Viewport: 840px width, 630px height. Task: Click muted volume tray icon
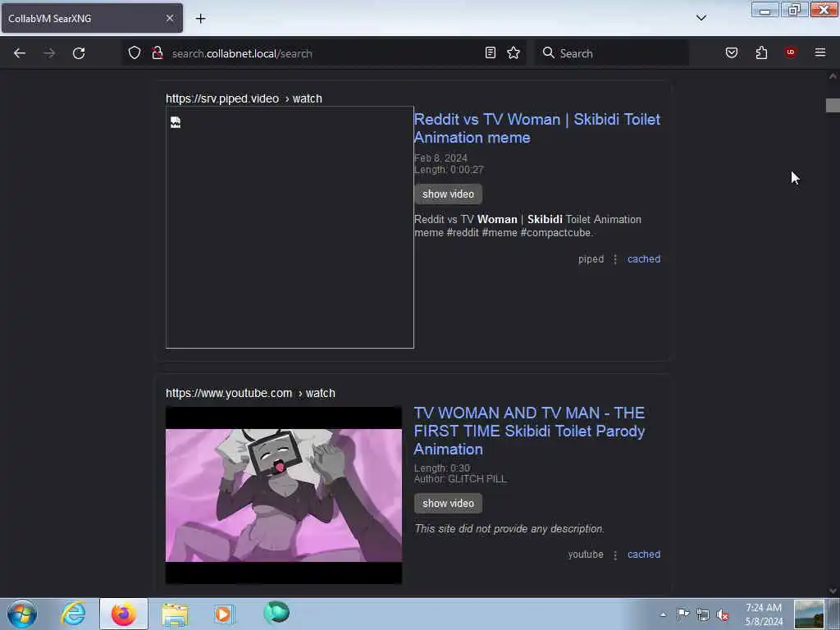723,615
